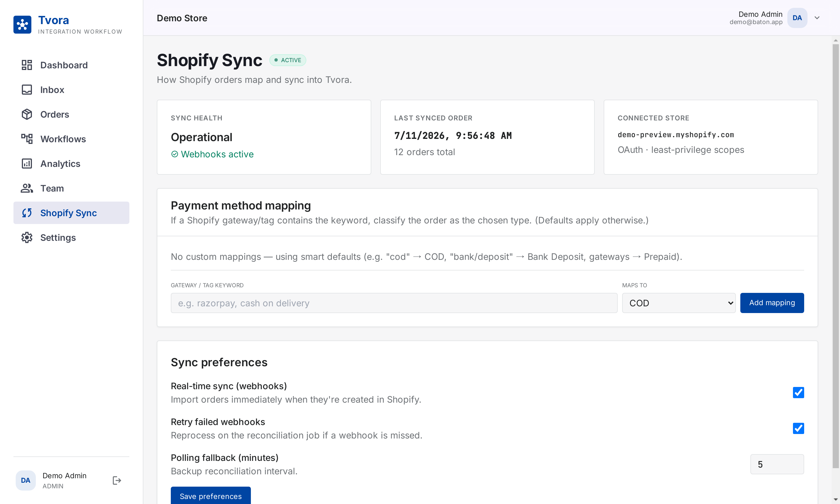This screenshot has width=840, height=504.
Task: Open the Analytics page
Action: tap(71, 164)
